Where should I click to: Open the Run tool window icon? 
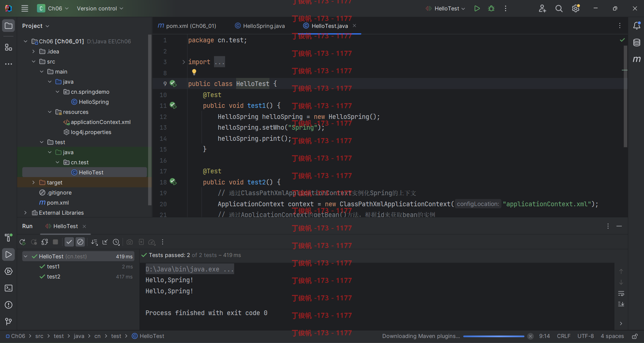[9, 255]
